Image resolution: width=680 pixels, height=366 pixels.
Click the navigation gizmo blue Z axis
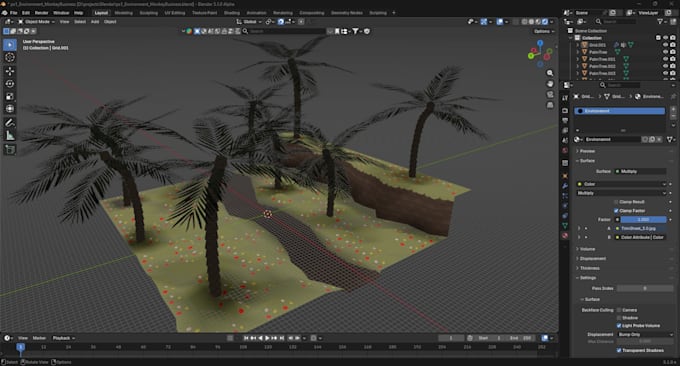pos(540,43)
